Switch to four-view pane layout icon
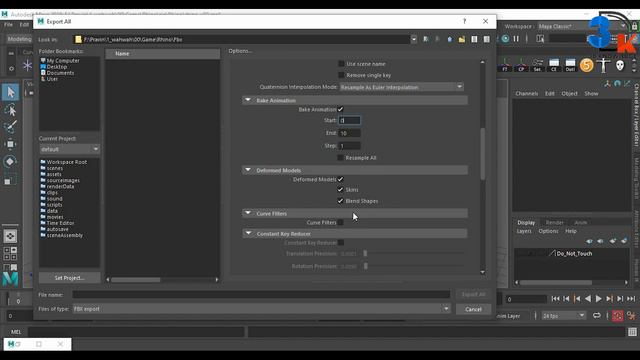 (x=10, y=253)
